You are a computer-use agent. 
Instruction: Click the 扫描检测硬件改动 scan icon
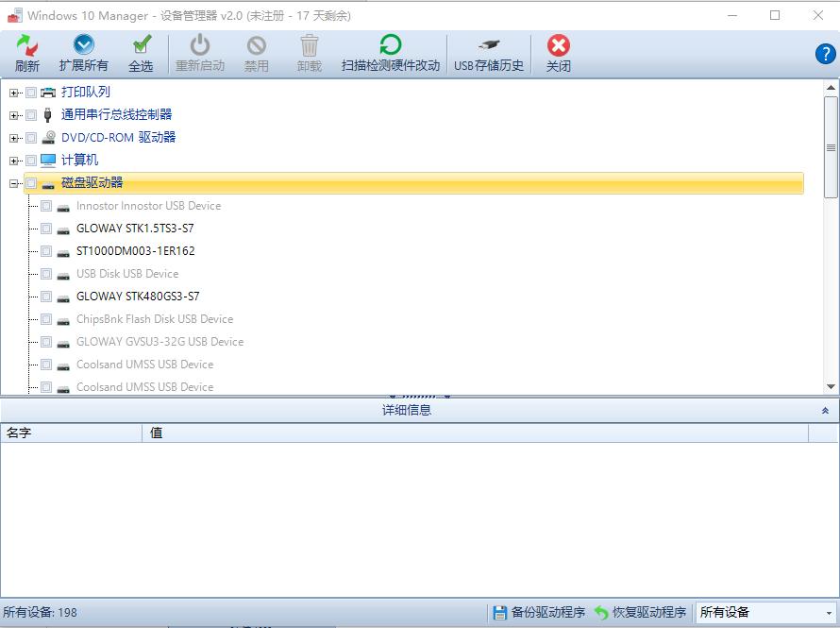[x=390, y=43]
